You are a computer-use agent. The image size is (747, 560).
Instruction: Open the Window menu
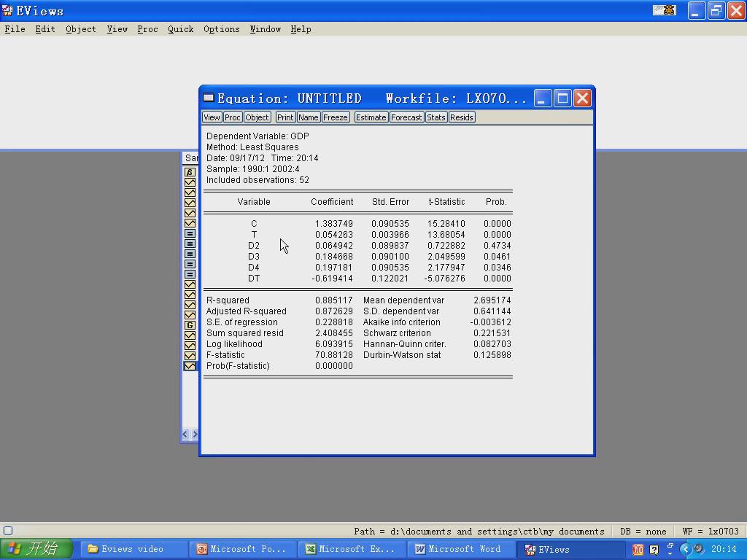266,29
